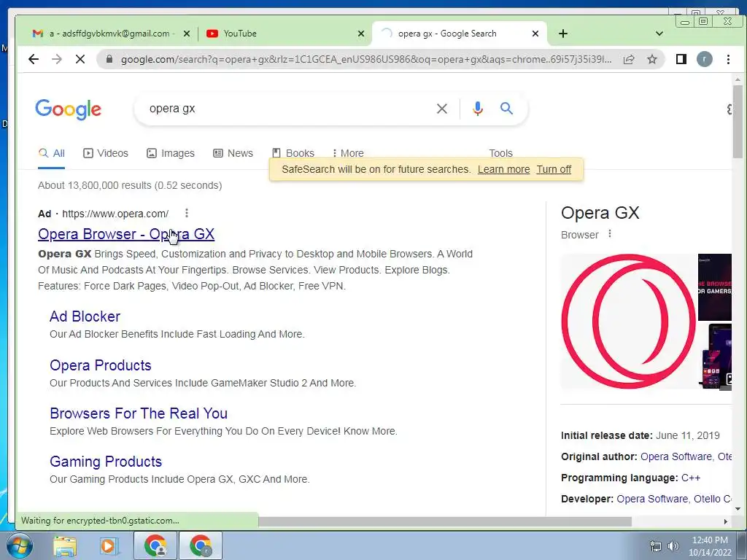The width and height of the screenshot is (747, 560).
Task: Open ad options three-dot menu
Action: click(x=187, y=213)
